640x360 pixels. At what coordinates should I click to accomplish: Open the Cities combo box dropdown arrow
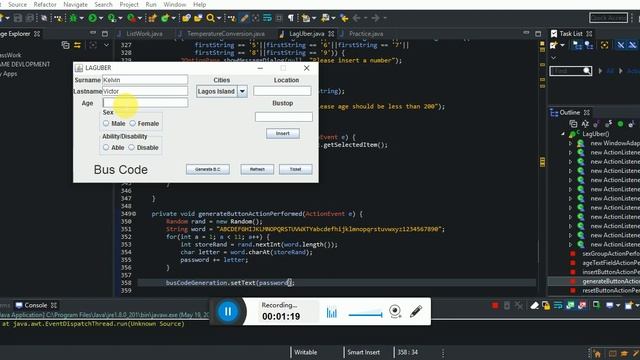coord(242,91)
